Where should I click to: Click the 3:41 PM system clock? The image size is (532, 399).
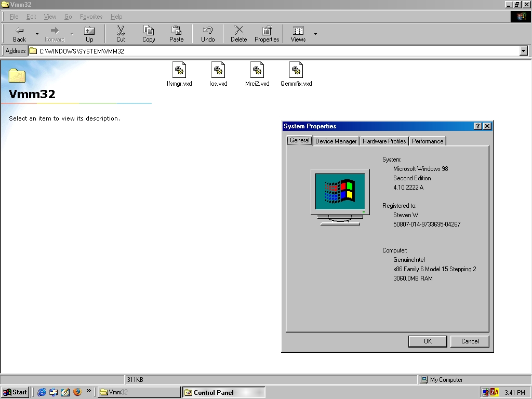point(515,393)
